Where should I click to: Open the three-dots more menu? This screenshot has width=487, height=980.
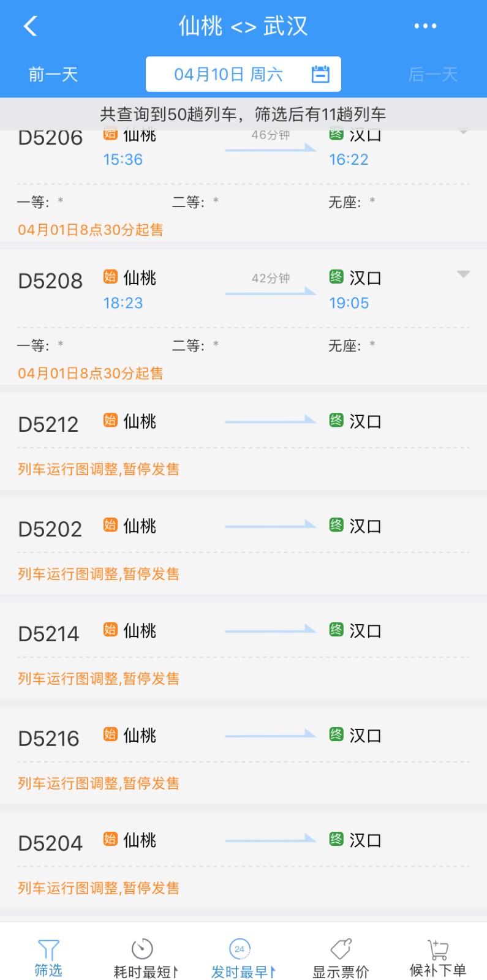click(x=425, y=26)
